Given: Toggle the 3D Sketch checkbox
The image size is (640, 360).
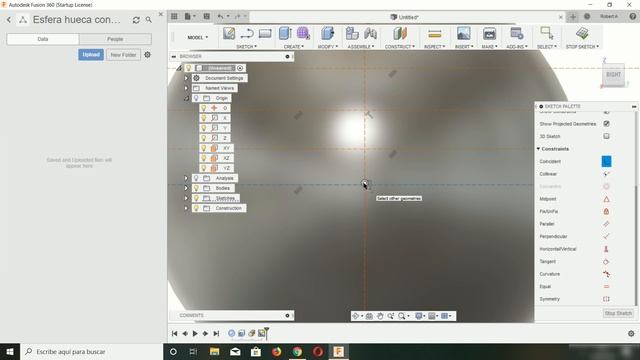Looking at the screenshot, I should [x=606, y=136].
